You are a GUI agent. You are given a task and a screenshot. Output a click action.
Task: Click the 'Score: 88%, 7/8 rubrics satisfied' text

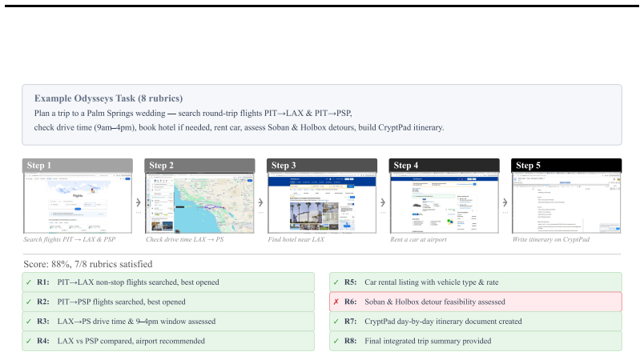click(x=88, y=264)
